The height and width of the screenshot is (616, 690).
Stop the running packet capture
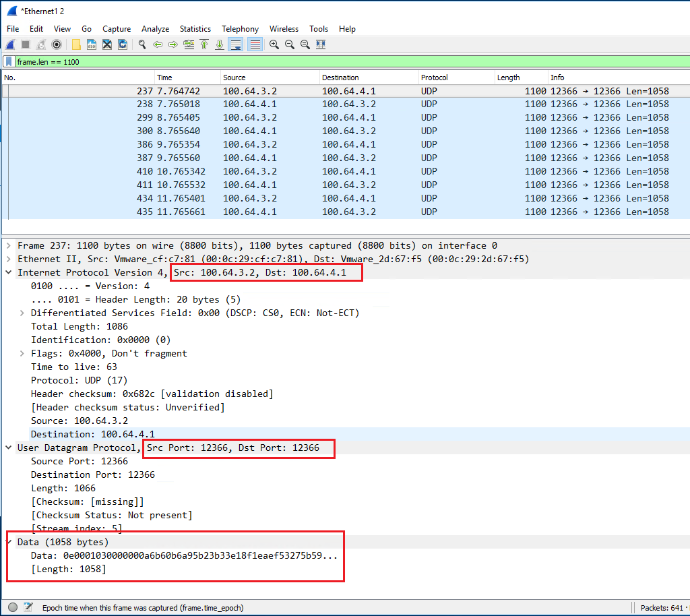26,44
